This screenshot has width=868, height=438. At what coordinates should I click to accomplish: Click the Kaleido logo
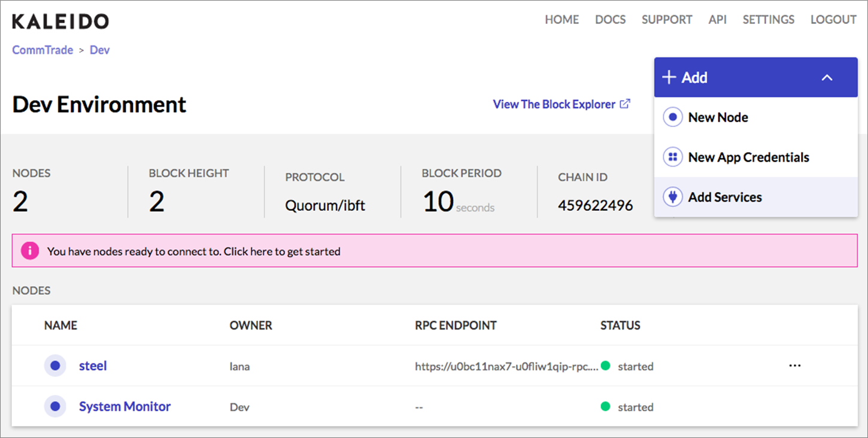60,22
